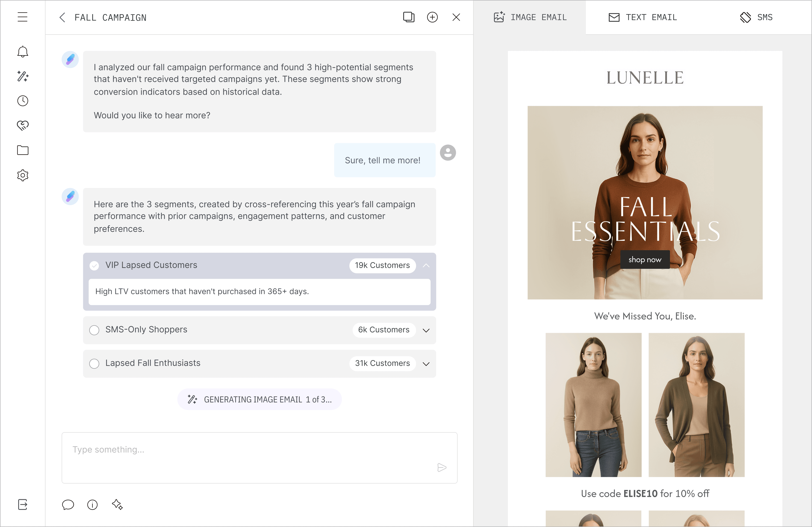Go back from Fall Campaign
This screenshot has width=812, height=527.
point(62,17)
